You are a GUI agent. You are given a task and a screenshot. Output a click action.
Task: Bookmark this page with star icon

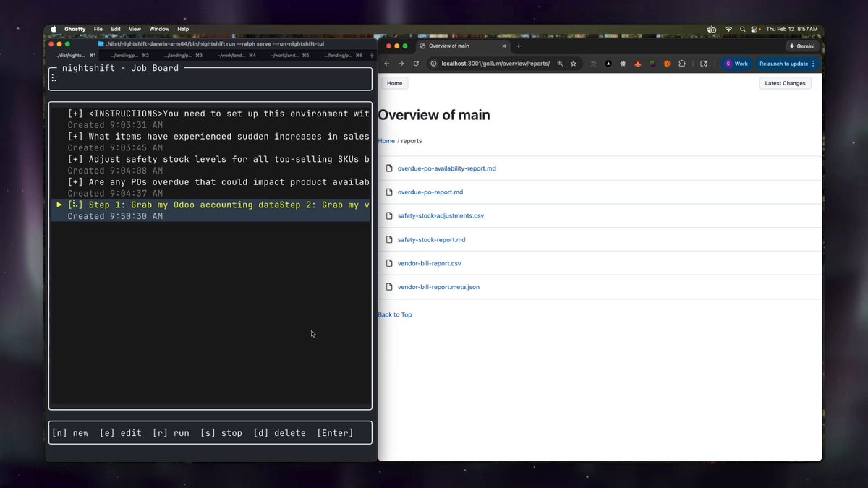574,64
